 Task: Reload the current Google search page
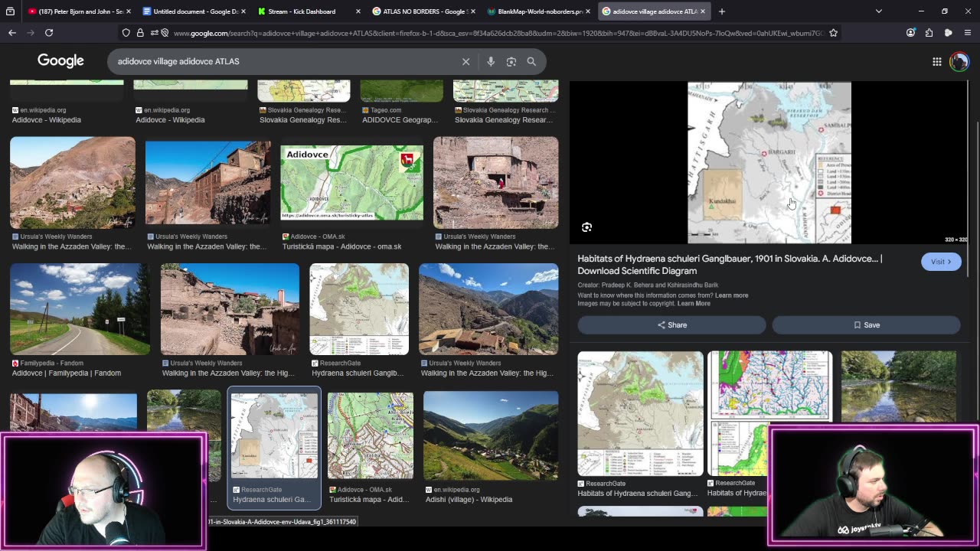[x=49, y=33]
